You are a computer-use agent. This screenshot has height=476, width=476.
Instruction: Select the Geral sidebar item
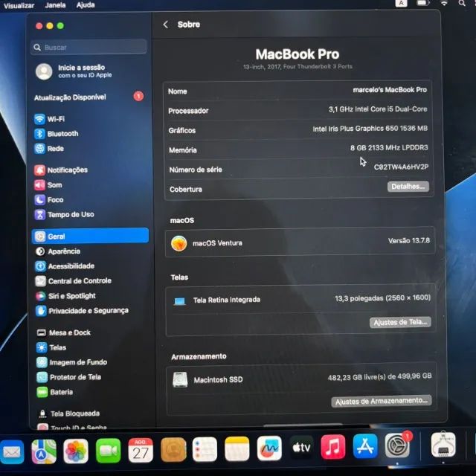click(x=90, y=237)
